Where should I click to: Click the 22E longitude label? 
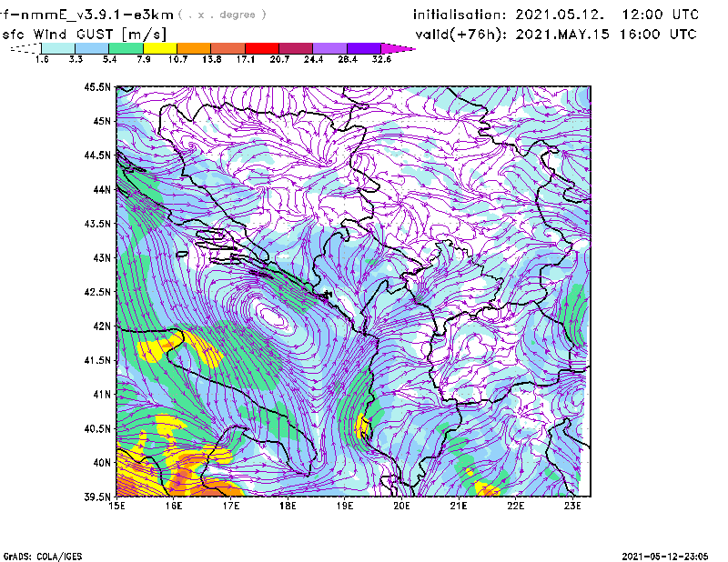[x=515, y=506]
